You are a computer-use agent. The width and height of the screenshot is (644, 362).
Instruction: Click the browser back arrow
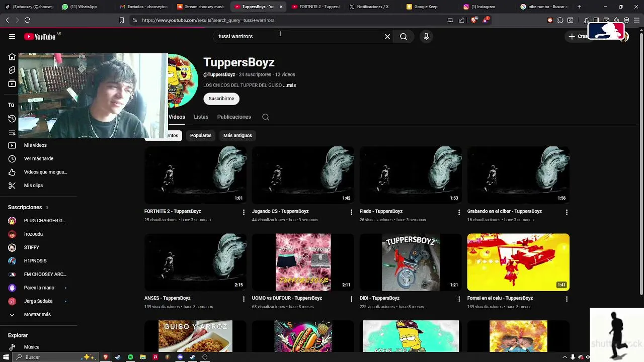(7, 20)
